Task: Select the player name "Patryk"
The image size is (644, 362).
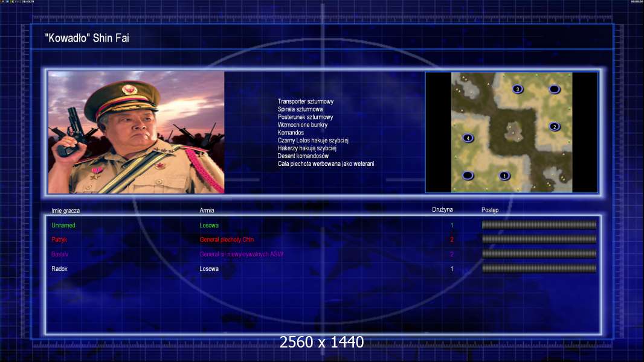Action: tap(59, 240)
